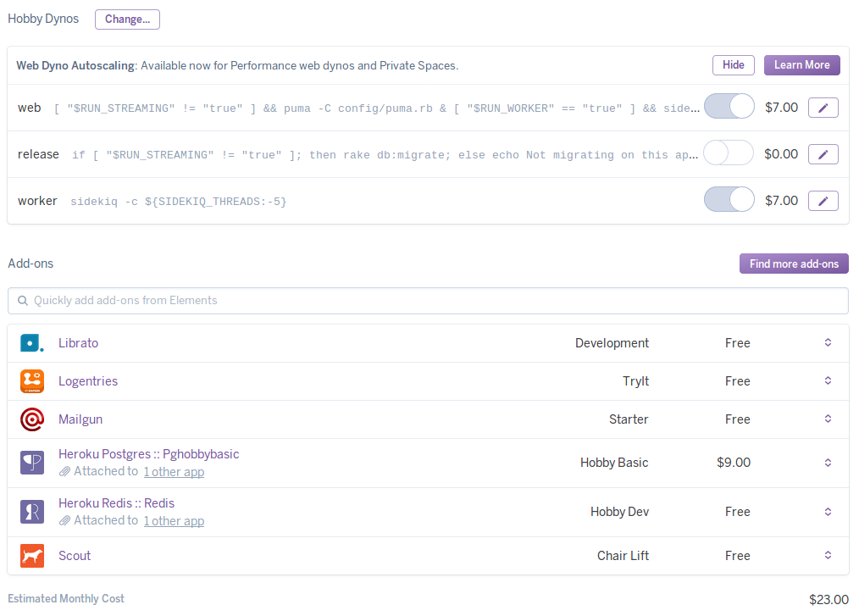Image resolution: width=859 pixels, height=616 pixels.
Task: Click the Development plan label for Librato
Action: tap(612, 343)
